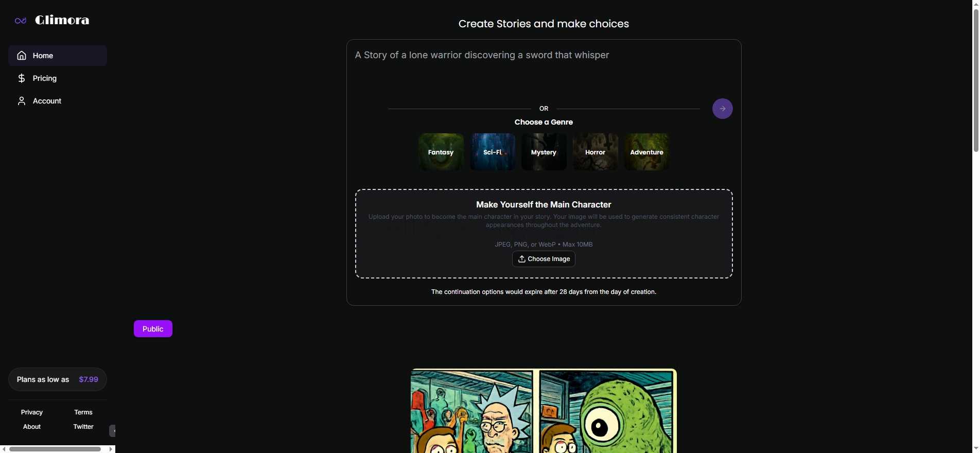This screenshot has height=453, width=980.
Task: Click the Climora infinity logo icon
Action: pos(21,21)
